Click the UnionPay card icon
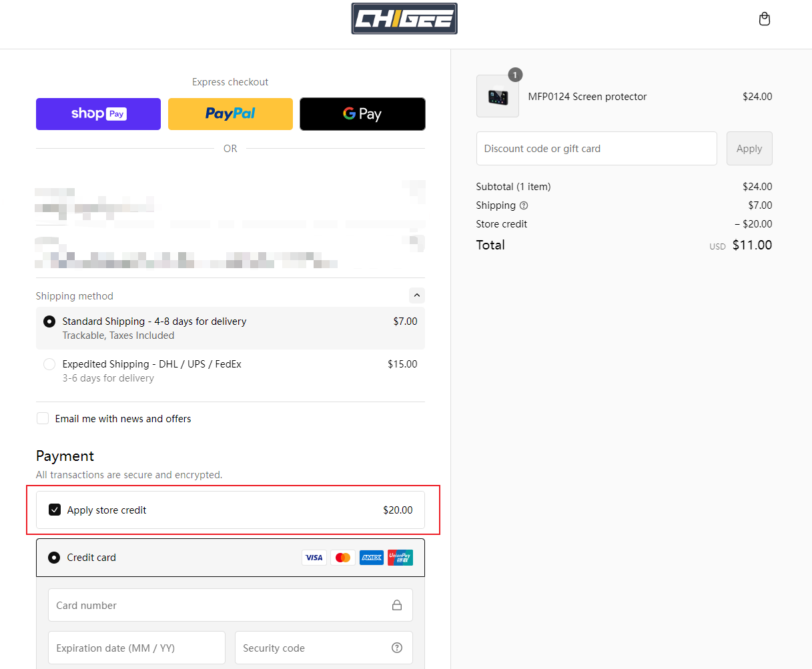The height and width of the screenshot is (669, 812). coord(400,558)
